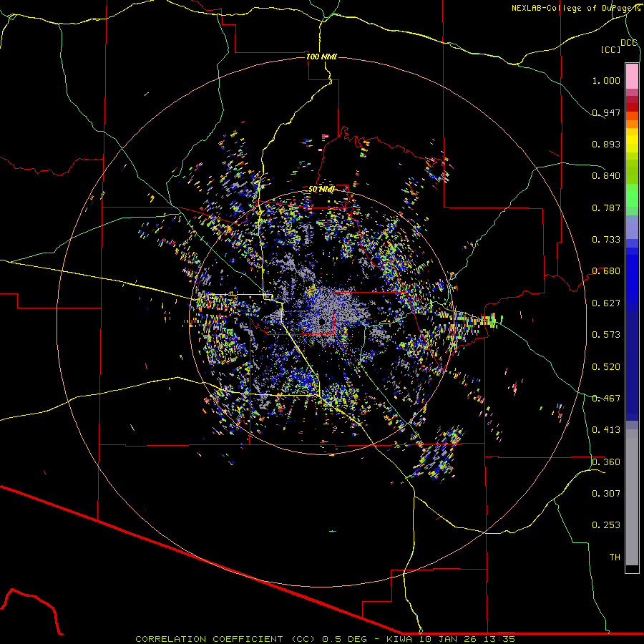Click the 0.467 legend value
The image size is (644, 644).
[606, 399]
